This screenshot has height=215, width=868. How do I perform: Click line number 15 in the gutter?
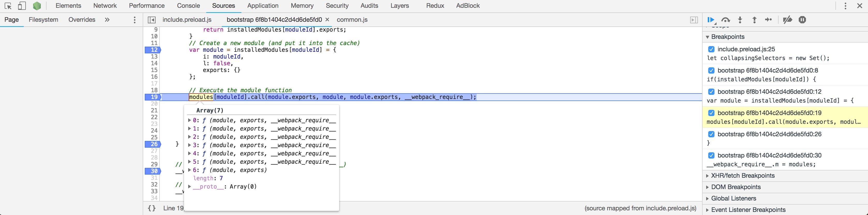click(154, 70)
